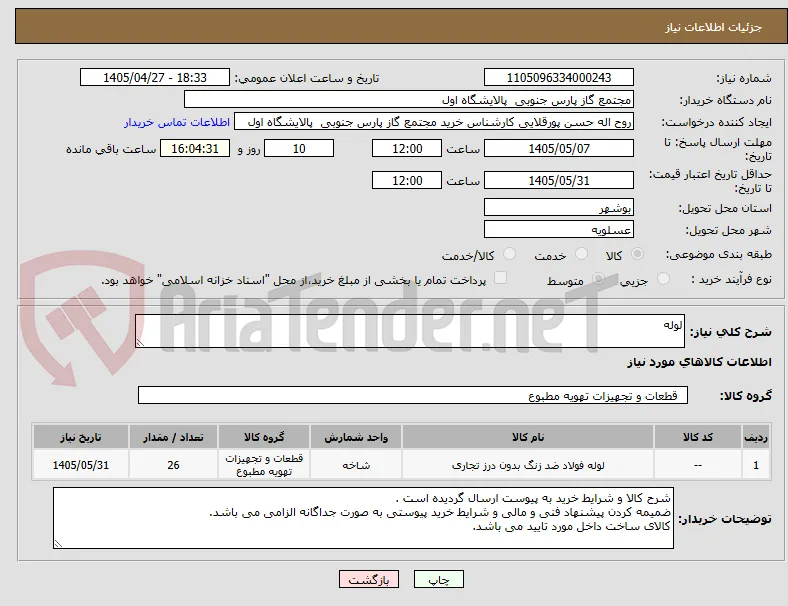
Task: Click the need number field 1105096334000243
Action: (559, 77)
